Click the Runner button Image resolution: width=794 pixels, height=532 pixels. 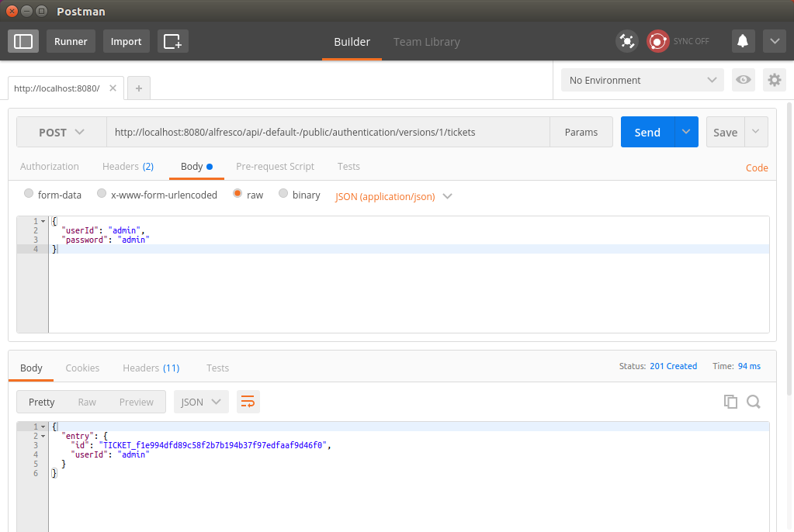tap(71, 41)
